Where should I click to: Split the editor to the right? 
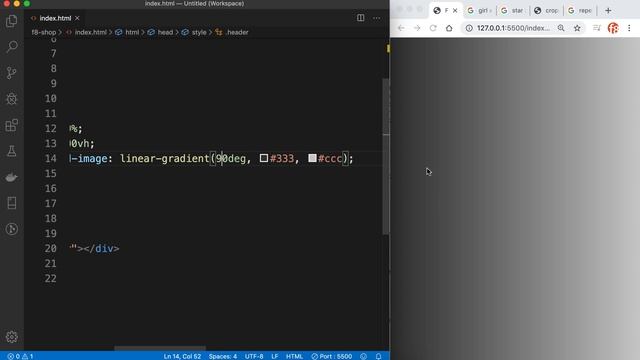point(360,18)
